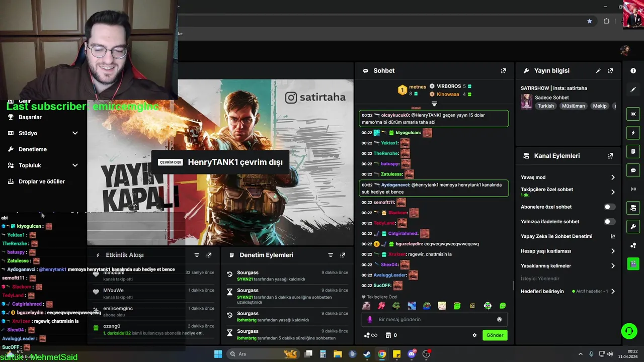Click the Mekip stream tag

tap(600, 106)
